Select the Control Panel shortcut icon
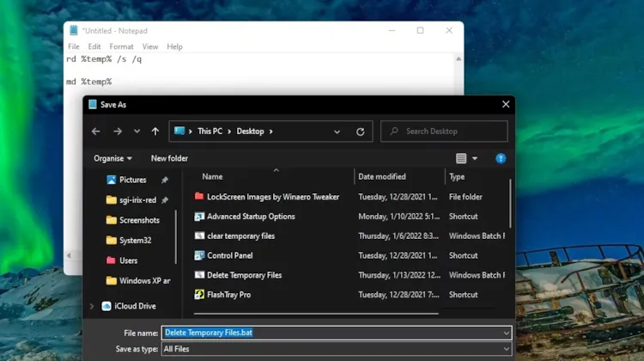644x361 pixels. [x=199, y=255]
